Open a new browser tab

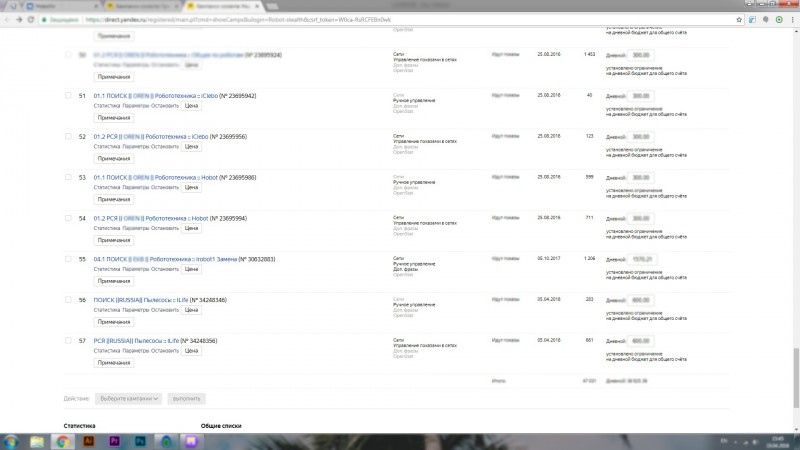tap(272, 6)
